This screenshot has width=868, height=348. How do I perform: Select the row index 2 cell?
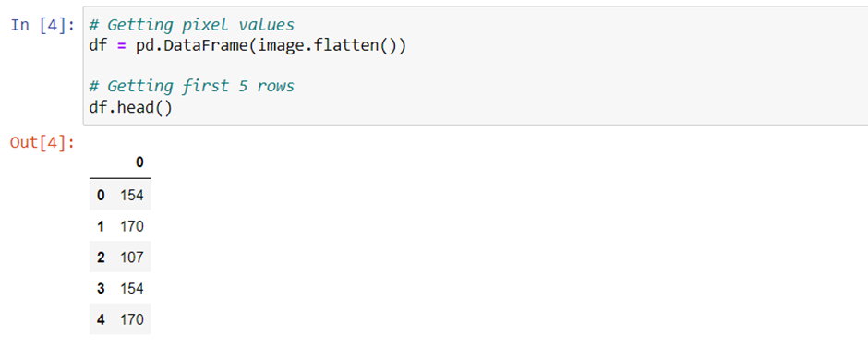click(x=101, y=258)
